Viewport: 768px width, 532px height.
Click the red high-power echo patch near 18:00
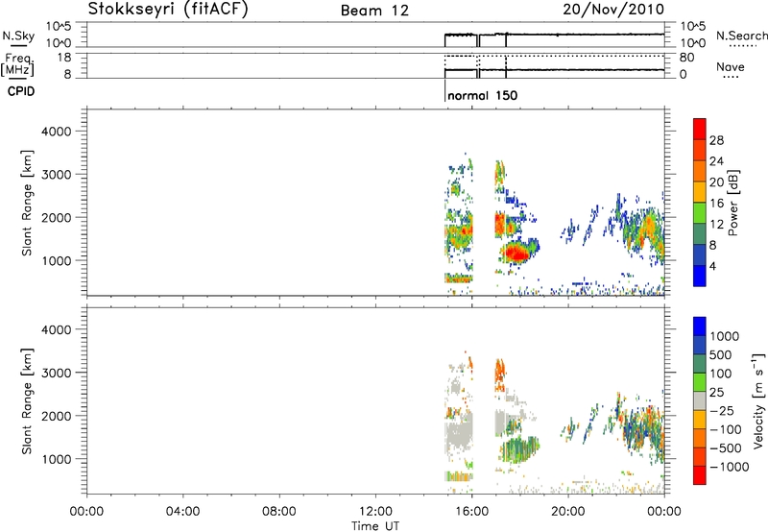tap(516, 253)
